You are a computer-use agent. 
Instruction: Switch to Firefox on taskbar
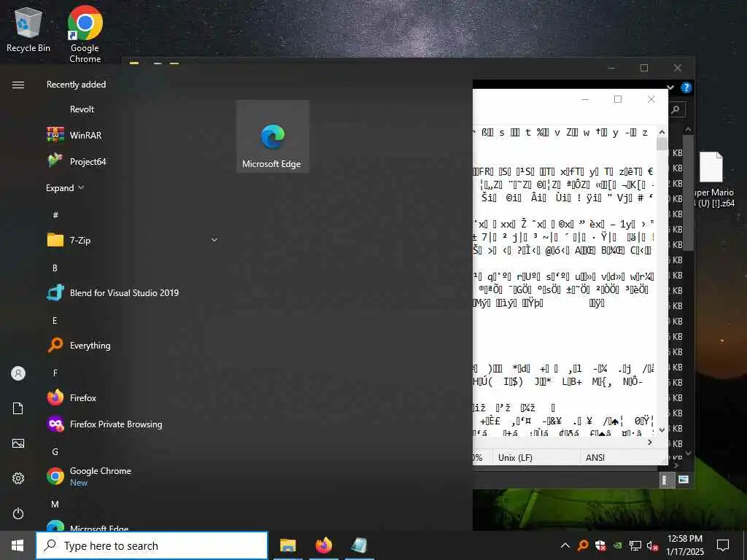point(323,545)
